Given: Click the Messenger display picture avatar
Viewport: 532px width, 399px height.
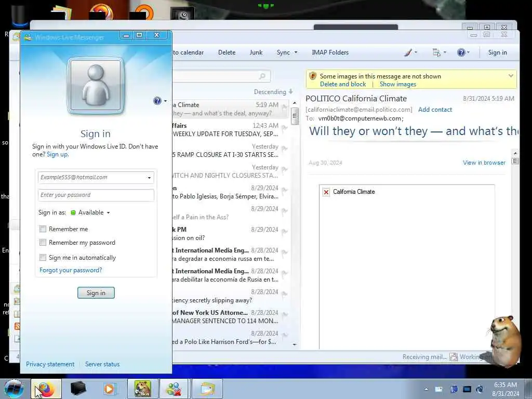Looking at the screenshot, I should tap(96, 86).
